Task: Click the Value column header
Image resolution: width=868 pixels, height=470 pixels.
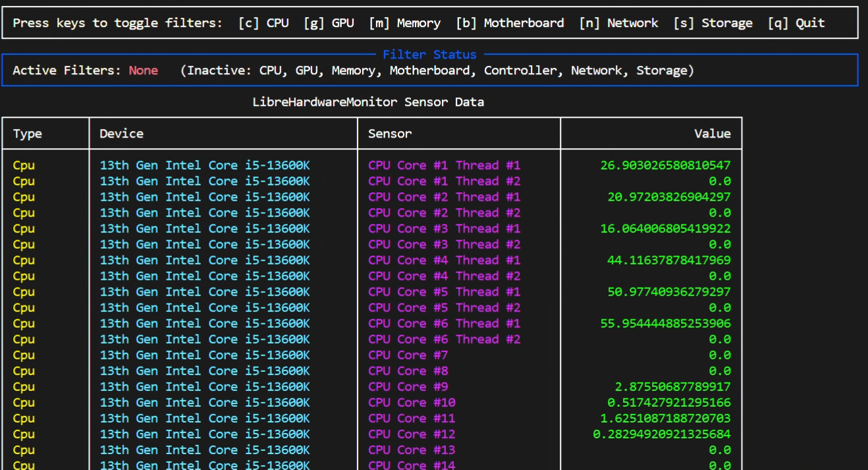Action: click(713, 134)
